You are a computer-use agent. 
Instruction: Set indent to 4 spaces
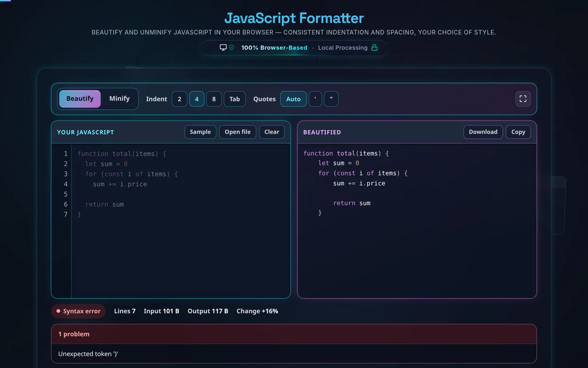(197, 99)
